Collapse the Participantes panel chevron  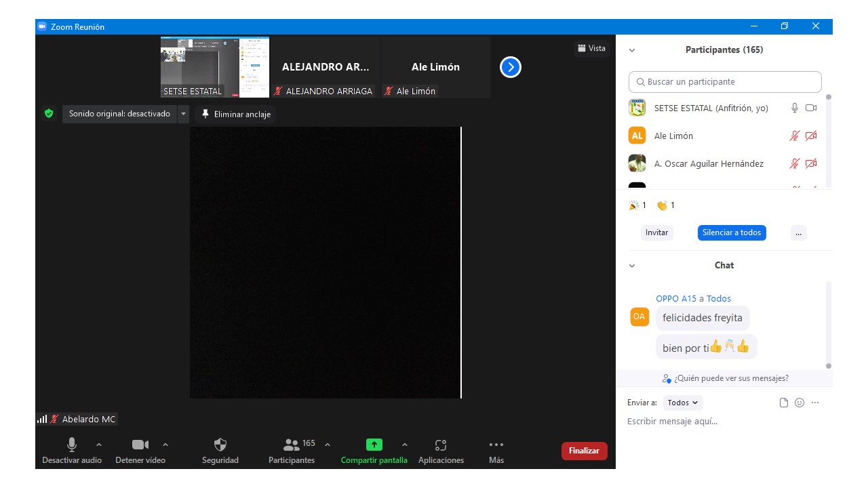coord(632,50)
